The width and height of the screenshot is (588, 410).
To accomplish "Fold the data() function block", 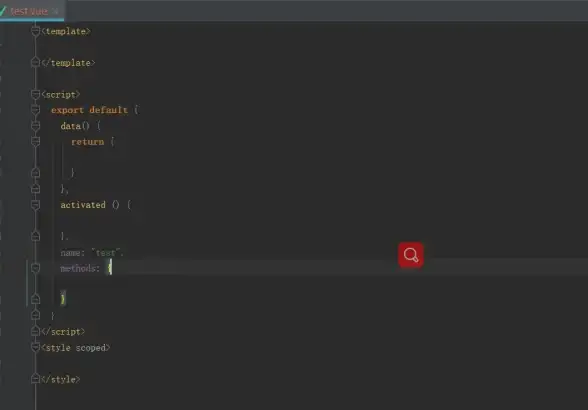I will pyautogui.click(x=36, y=126).
